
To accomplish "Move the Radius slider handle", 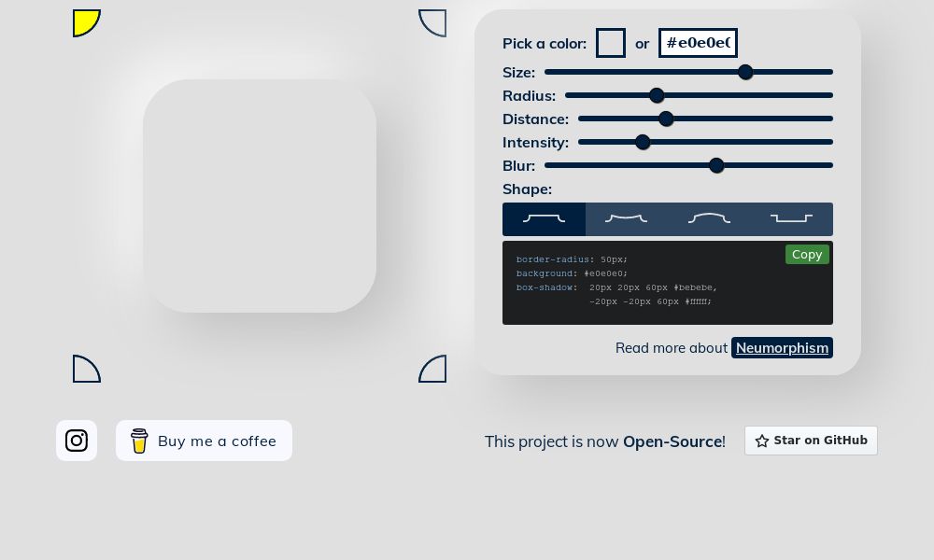I will pos(657,95).
